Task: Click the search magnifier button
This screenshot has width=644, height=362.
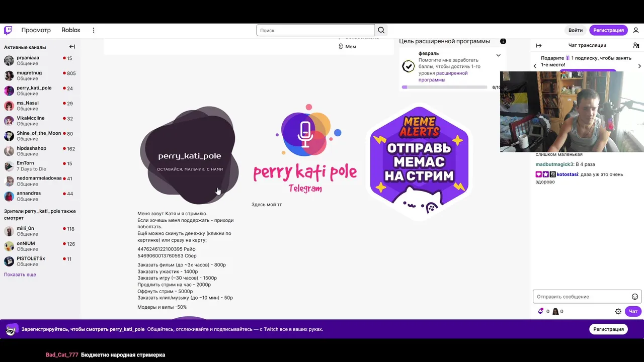Action: pos(381,30)
